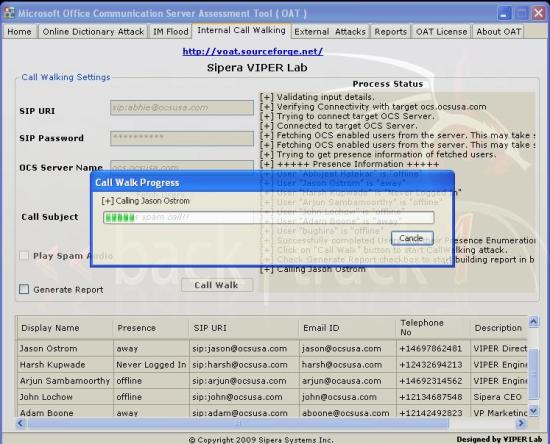Click the table scroll up arrow
550x444 pixels.
(534, 321)
